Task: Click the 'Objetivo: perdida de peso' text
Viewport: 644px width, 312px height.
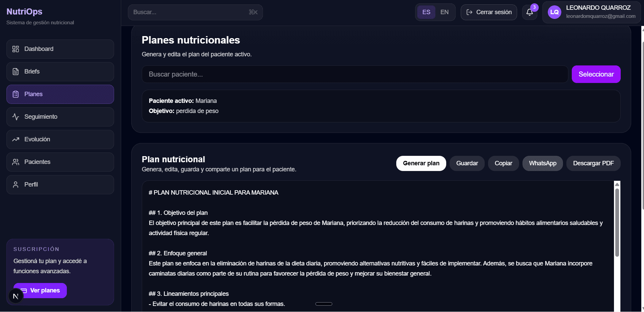Action: (184, 111)
